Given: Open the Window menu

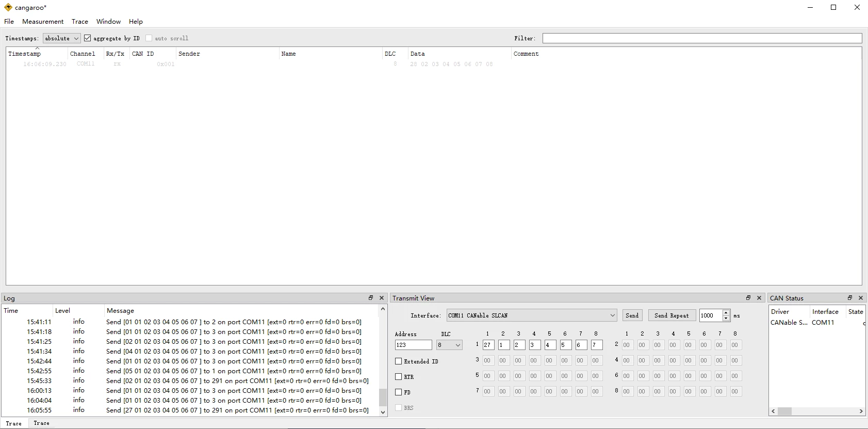Looking at the screenshot, I should (108, 22).
